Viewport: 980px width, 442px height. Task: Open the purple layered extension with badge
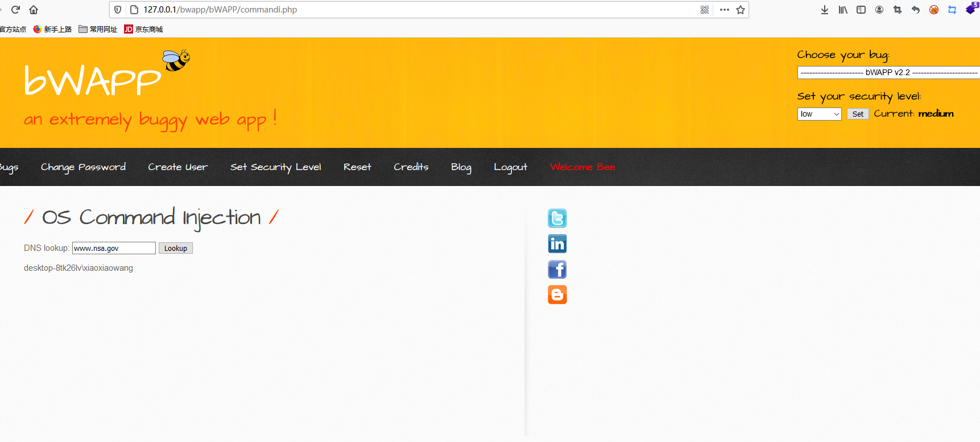pyautogui.click(x=971, y=9)
